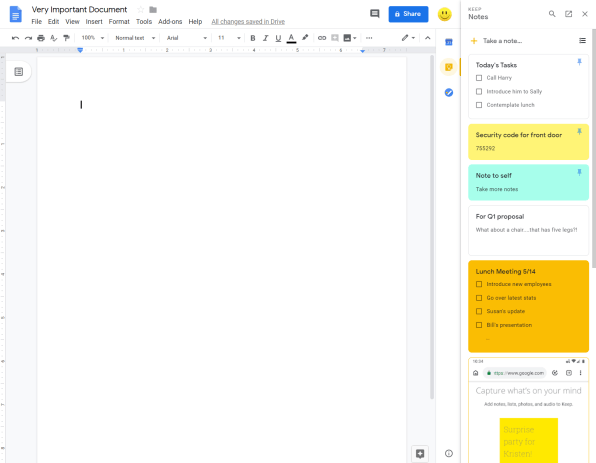Check Introduce new employees

pyautogui.click(x=479, y=284)
